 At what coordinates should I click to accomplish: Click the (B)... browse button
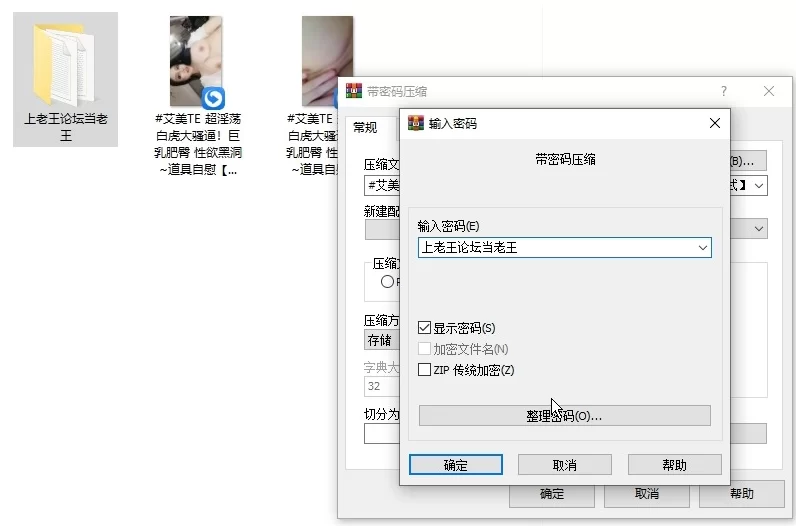(748, 161)
